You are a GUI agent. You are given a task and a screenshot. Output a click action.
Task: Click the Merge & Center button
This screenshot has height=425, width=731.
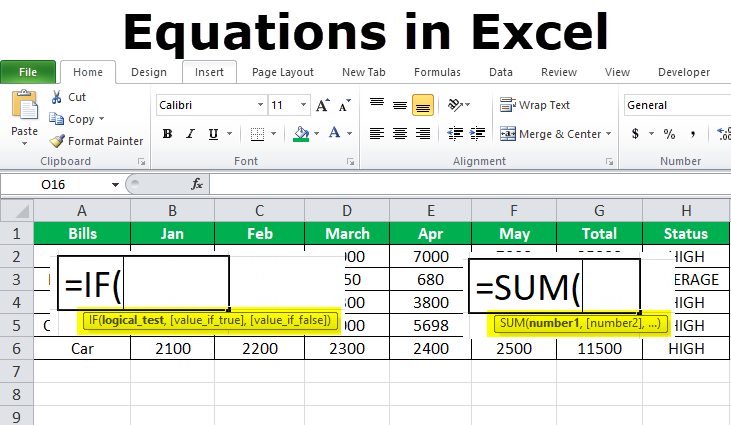555,134
